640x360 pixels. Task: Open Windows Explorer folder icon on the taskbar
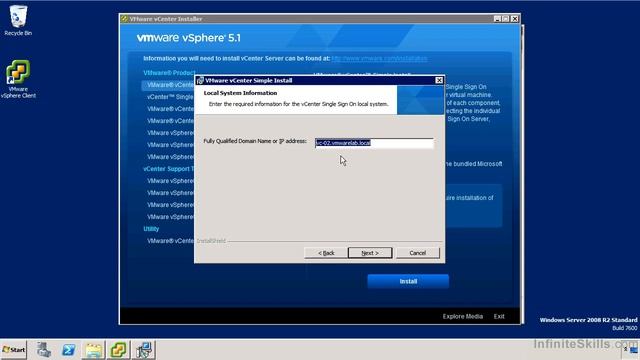coord(93,350)
